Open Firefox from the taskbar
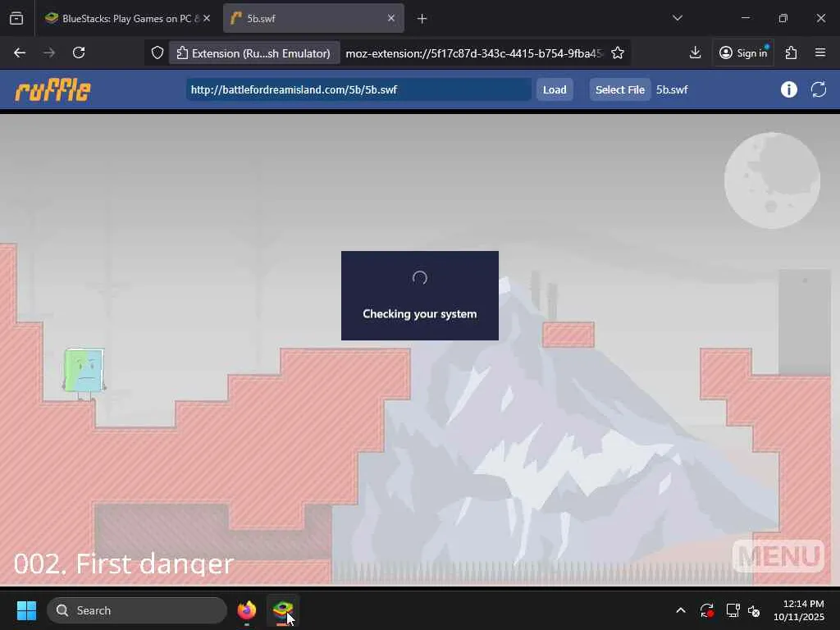840x630 pixels. tap(246, 610)
